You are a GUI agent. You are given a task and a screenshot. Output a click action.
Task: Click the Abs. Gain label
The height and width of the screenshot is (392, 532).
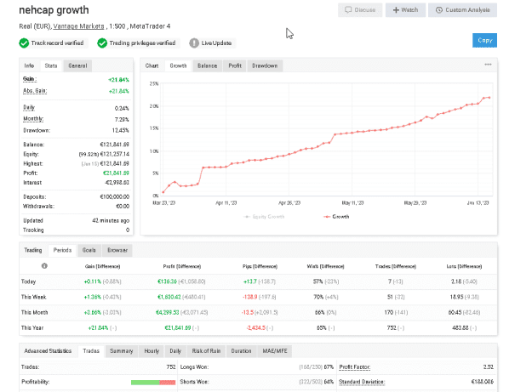(x=35, y=91)
